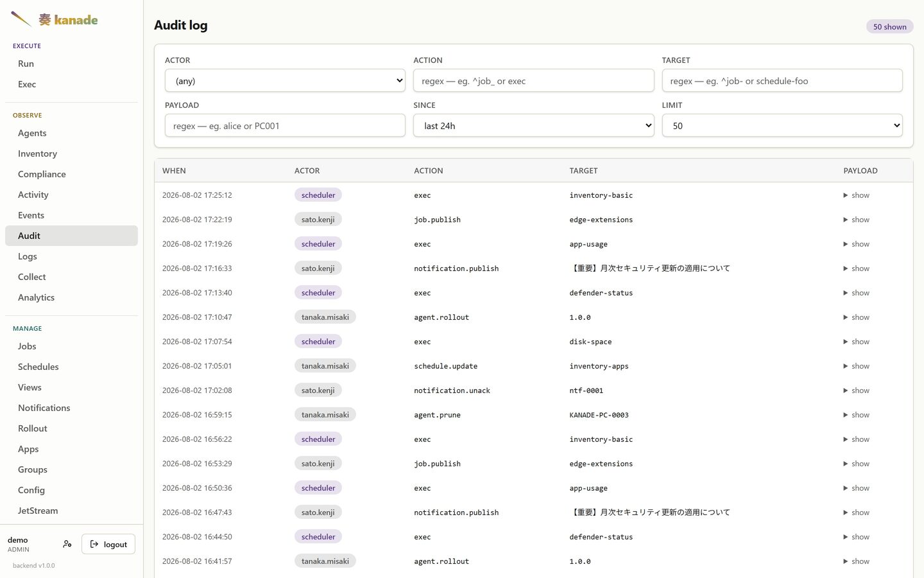Expand payload for 17:25:12 inventory-basic exec row

857,195
